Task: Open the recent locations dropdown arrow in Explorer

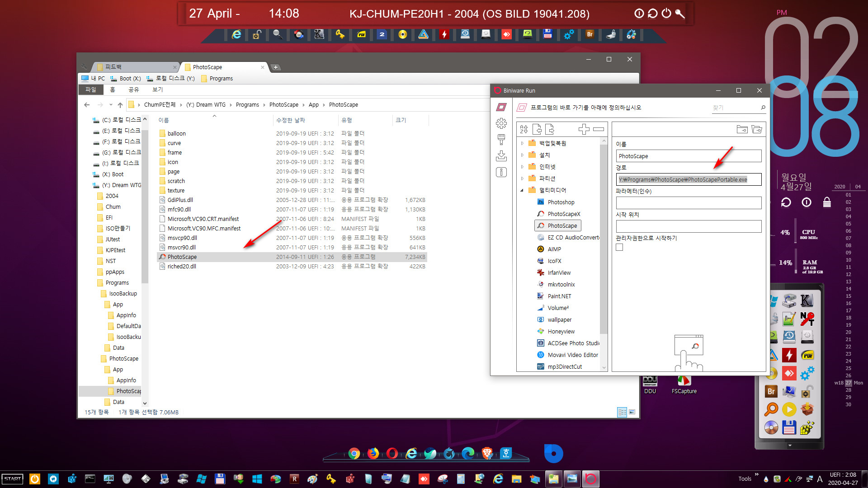Action: pos(111,105)
